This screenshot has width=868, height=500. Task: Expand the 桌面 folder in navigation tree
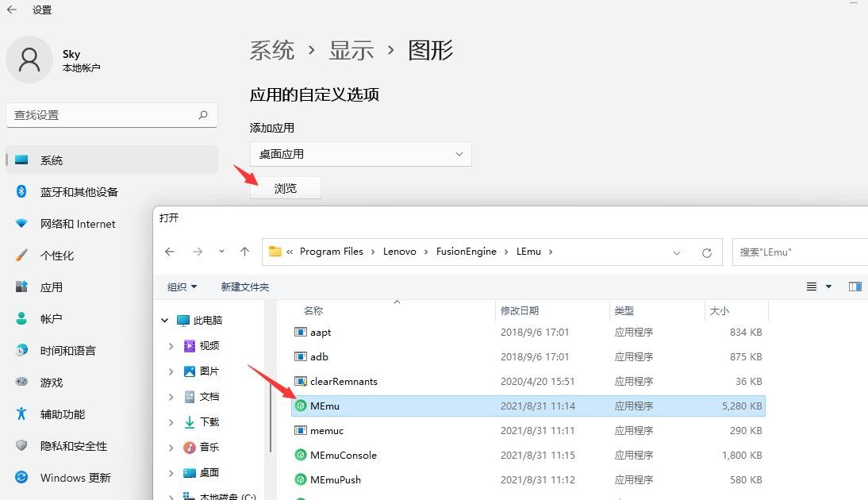(171, 473)
